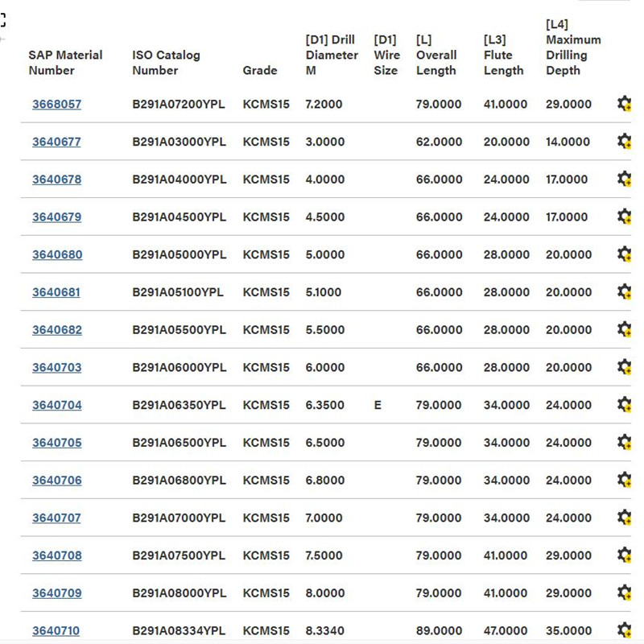644x644 pixels.
Task: Click gear icon for row B291A07000YPL
Action: (x=624, y=518)
